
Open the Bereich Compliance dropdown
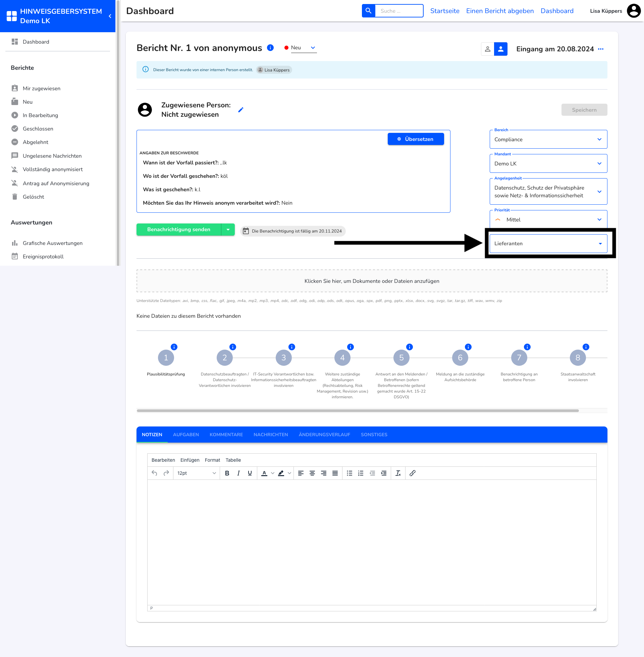548,139
